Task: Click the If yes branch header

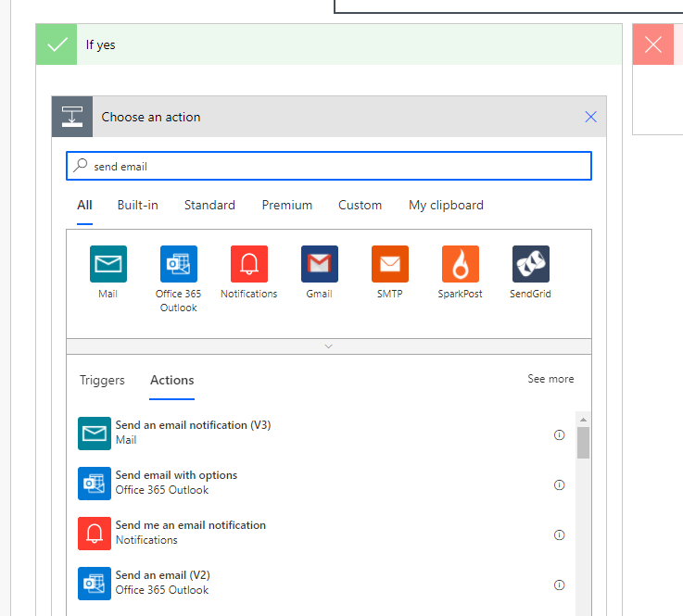Action: click(329, 44)
